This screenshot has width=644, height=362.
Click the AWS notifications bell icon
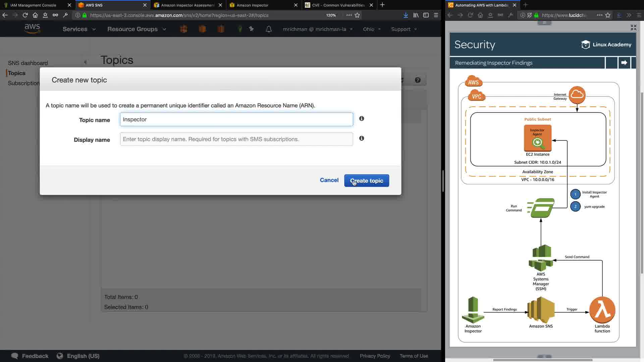[x=269, y=29]
